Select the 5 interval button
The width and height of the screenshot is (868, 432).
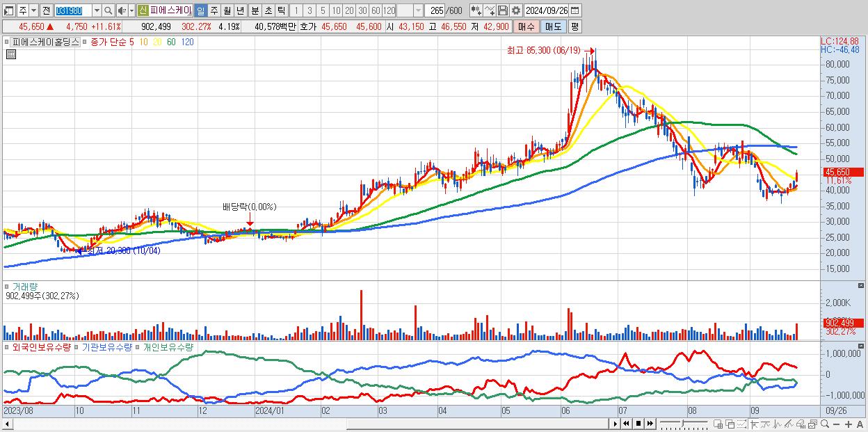[323, 10]
